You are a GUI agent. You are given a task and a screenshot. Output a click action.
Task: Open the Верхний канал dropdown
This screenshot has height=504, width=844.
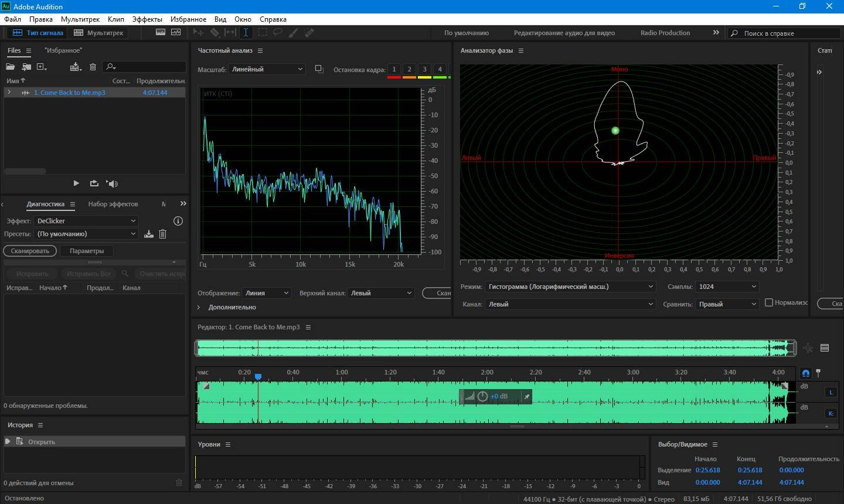click(x=381, y=293)
